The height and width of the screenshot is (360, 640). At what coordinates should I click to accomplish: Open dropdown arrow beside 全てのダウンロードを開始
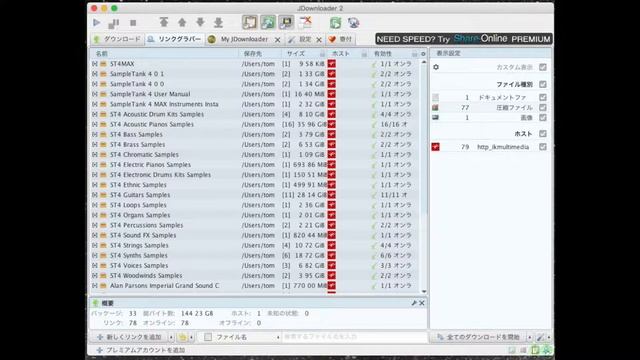pos(529,338)
